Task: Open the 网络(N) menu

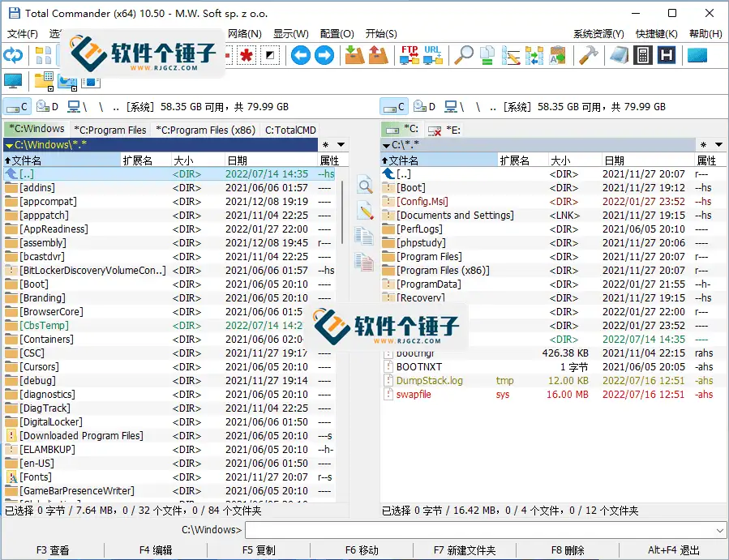Action: click(x=245, y=33)
